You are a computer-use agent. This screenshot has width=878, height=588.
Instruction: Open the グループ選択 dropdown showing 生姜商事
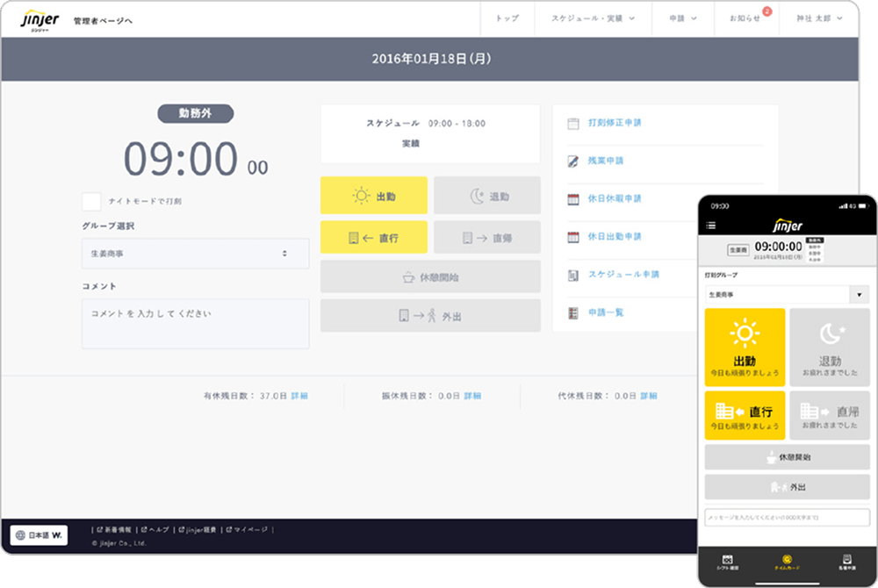tap(195, 254)
